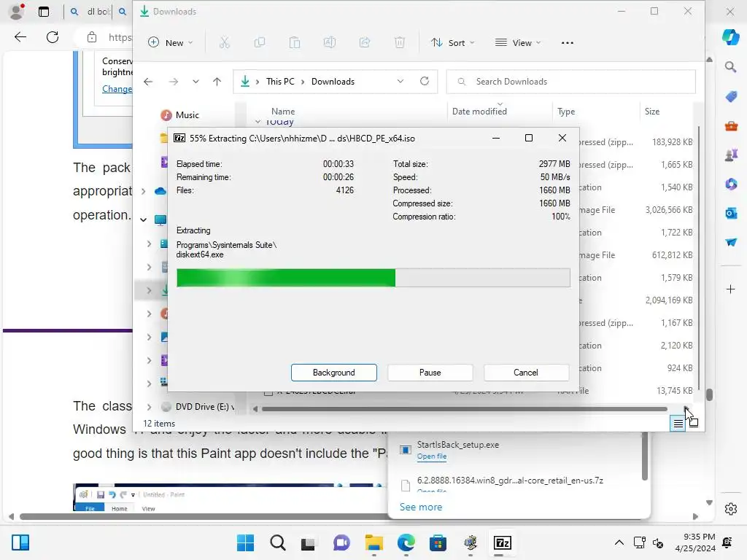Show hidden system tray icons
Viewport: 747px width, 560px height.
pos(619,542)
